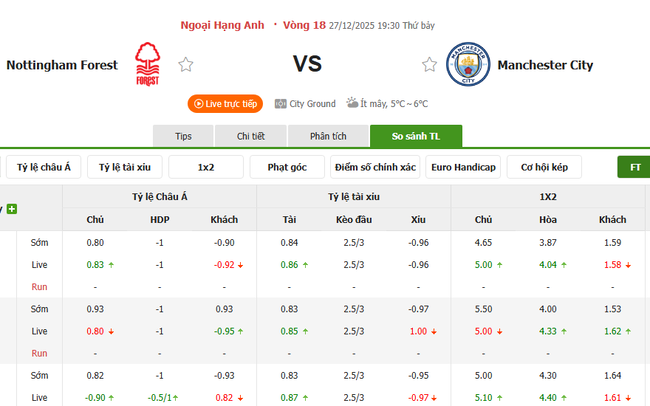Switch to the Tips tab
This screenshot has width=650, height=406.
tap(183, 136)
